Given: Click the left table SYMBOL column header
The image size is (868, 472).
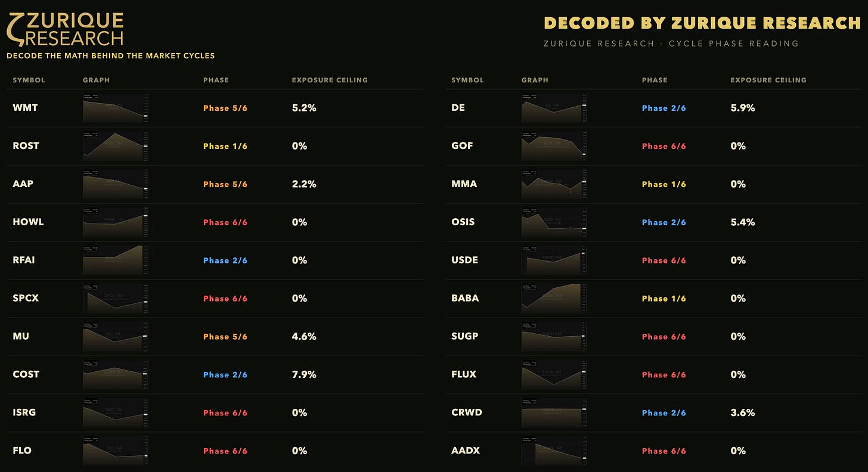Looking at the screenshot, I should click(x=29, y=80).
